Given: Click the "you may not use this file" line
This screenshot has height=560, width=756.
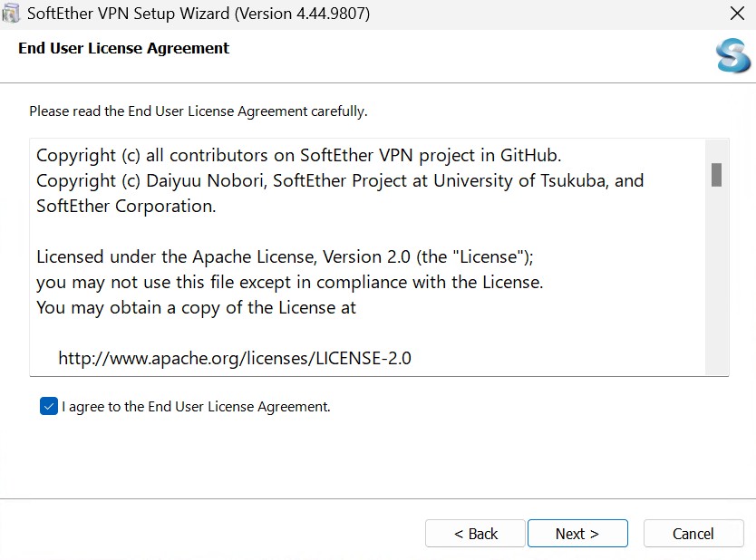Looking at the screenshot, I should [289, 282].
